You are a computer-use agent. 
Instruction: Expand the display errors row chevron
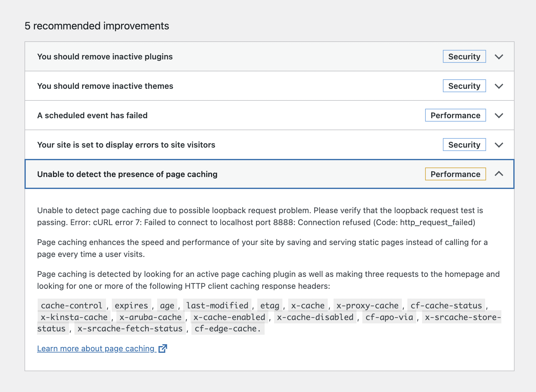(x=499, y=145)
